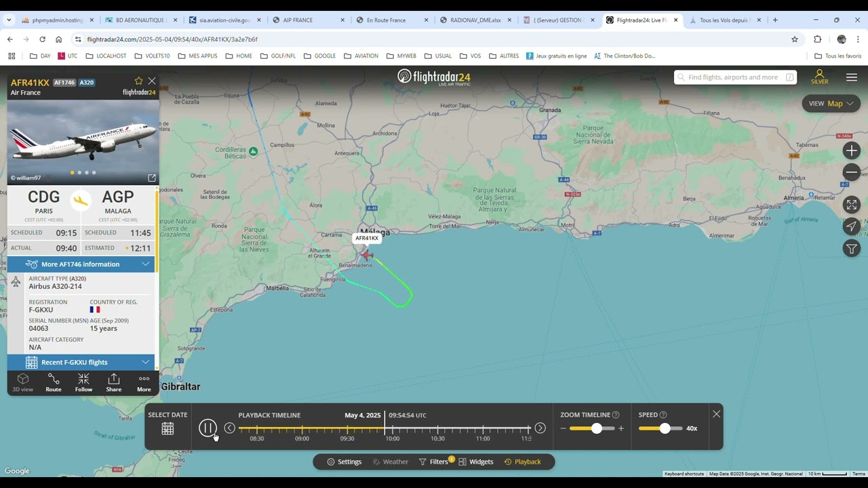Open the More options in flight panel

point(144,383)
